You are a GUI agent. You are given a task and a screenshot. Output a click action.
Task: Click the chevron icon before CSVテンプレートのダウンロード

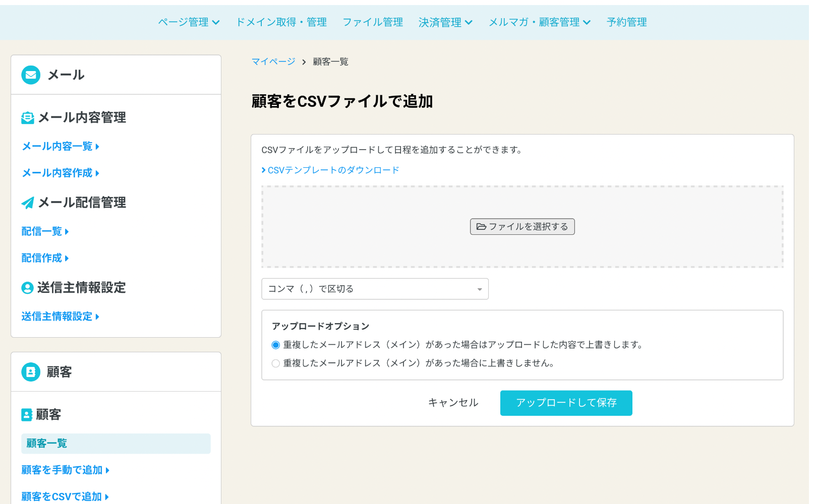(x=264, y=170)
